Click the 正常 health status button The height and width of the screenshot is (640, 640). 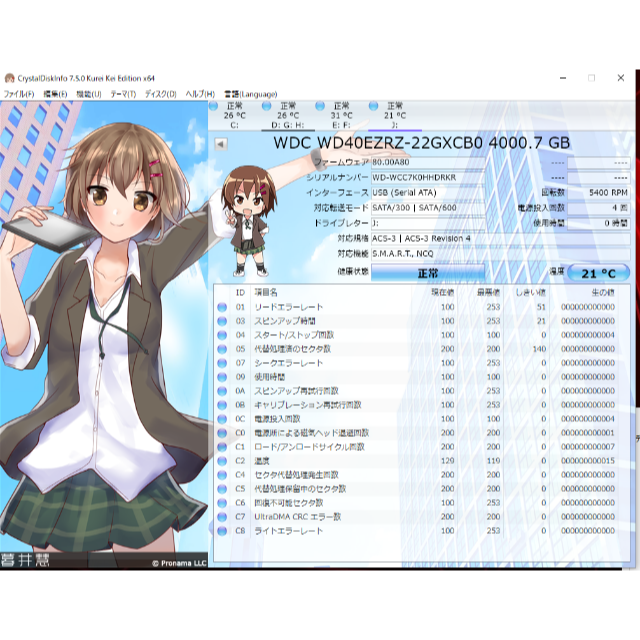pyautogui.click(x=428, y=273)
